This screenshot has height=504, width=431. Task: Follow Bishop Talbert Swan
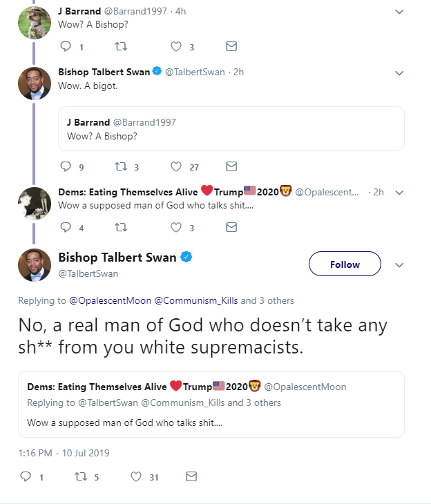tap(345, 264)
